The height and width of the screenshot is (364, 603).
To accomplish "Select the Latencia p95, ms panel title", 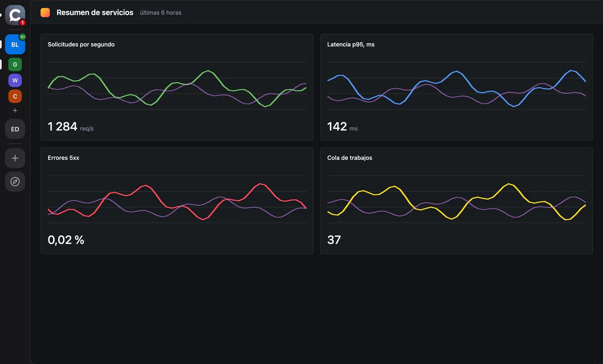I will [x=351, y=44].
